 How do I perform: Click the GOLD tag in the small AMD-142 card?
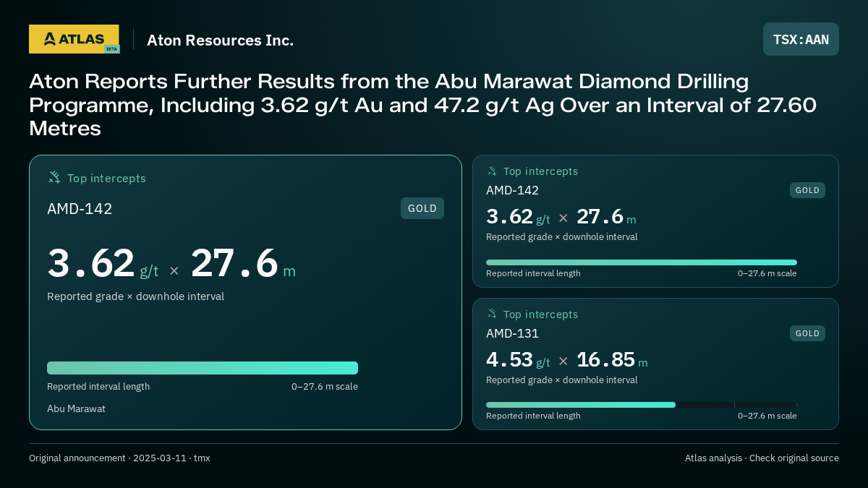coord(807,190)
